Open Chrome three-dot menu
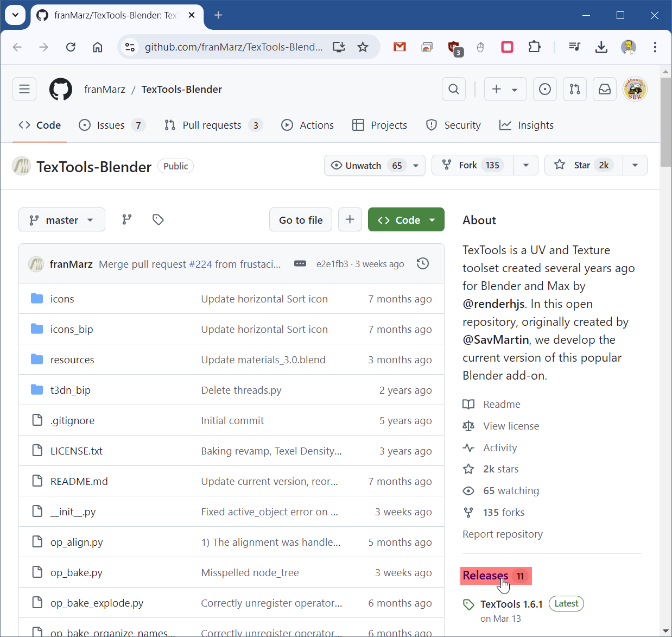The width and height of the screenshot is (672, 637). click(655, 47)
